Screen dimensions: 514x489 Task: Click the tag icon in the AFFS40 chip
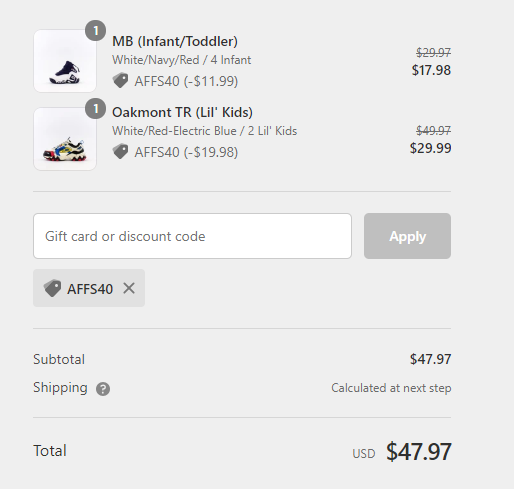(52, 288)
